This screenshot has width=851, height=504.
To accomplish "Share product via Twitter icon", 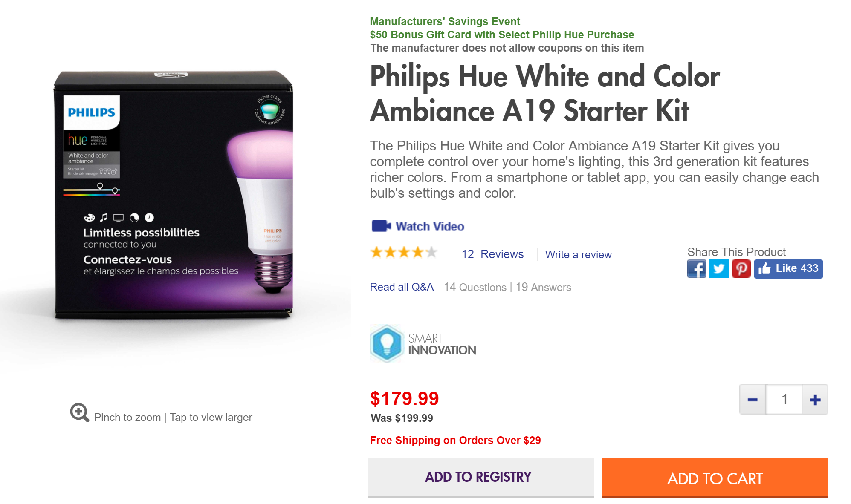I will coord(719,269).
